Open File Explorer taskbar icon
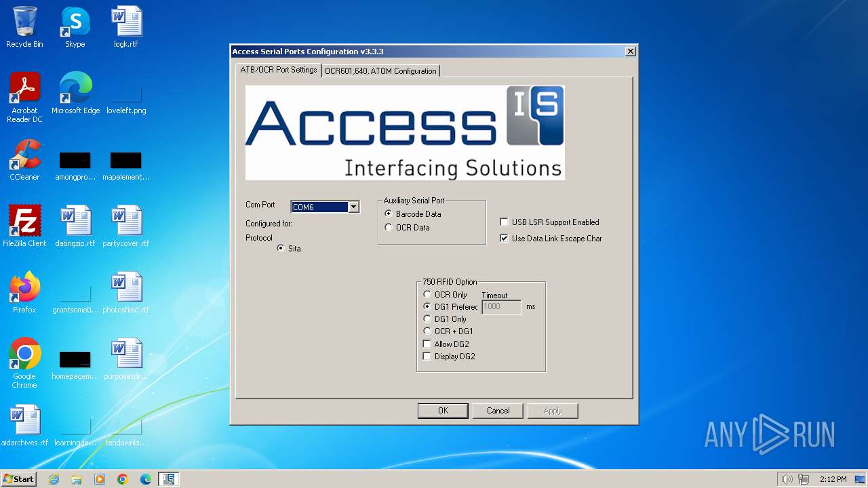The width and height of the screenshot is (868, 488). [x=77, y=479]
